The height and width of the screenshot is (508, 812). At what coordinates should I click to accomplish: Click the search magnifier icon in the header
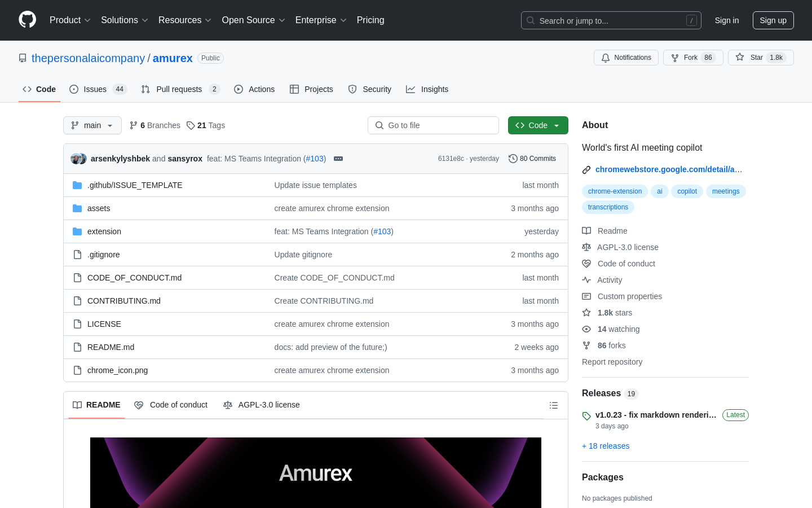[x=531, y=20]
